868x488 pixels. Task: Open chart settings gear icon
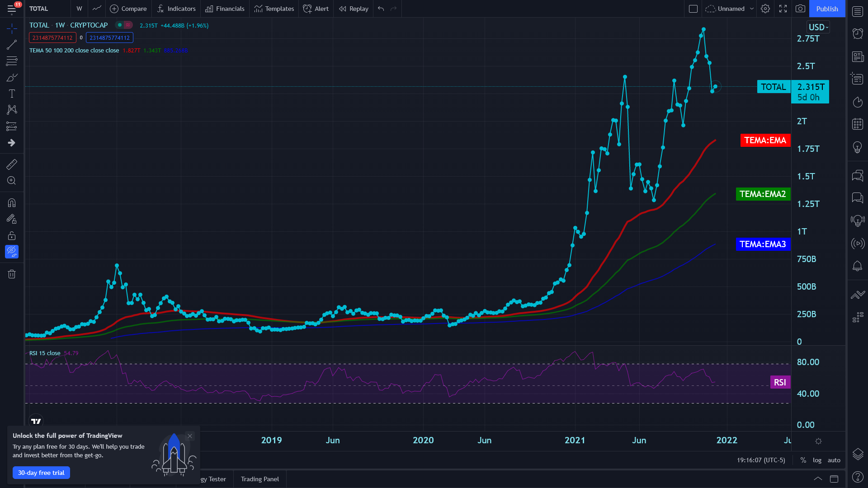tap(765, 9)
